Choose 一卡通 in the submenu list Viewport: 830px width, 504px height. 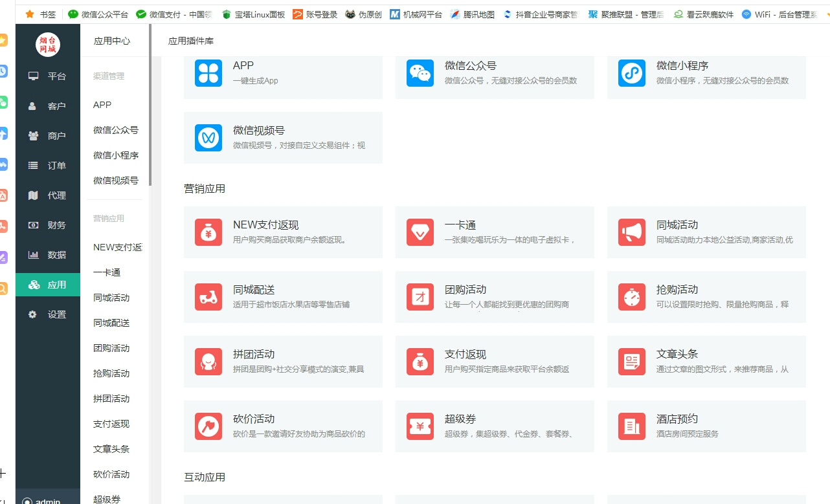(107, 272)
